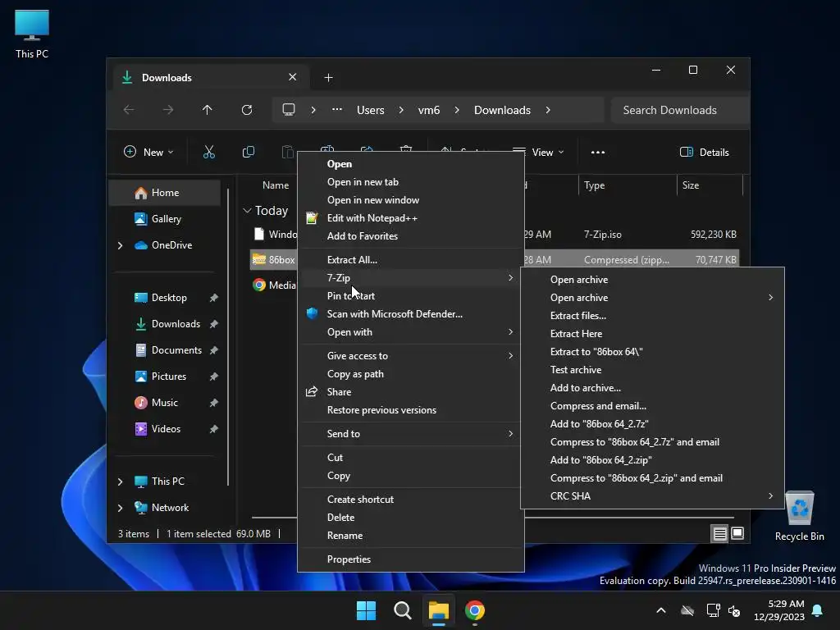This screenshot has height=630, width=840.
Task: Close the Downloads tab
Action: point(293,77)
